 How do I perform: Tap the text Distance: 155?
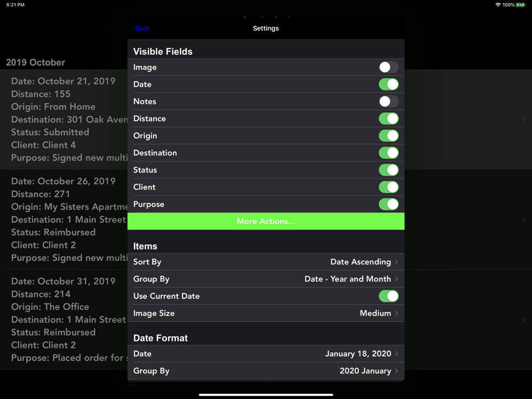(41, 94)
